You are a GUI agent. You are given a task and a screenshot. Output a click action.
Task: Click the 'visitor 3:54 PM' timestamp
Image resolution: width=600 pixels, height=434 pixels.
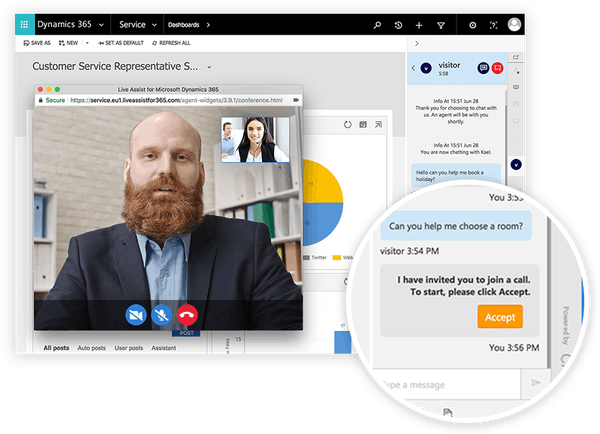click(409, 251)
